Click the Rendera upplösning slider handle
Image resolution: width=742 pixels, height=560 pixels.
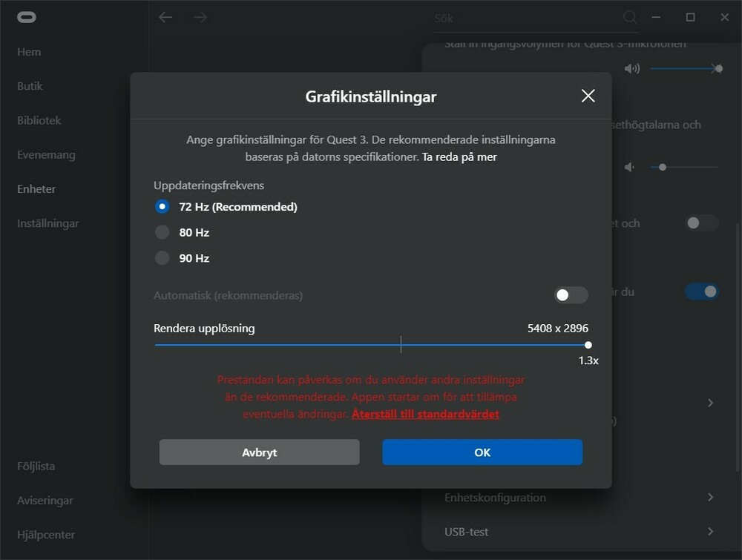[x=588, y=345]
